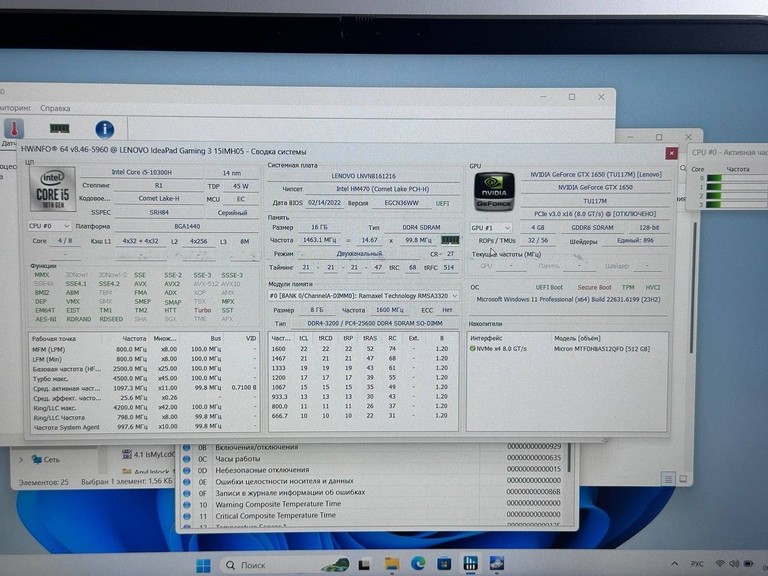Click the search magnifier in the background window
The image size is (768, 576).
click(x=683, y=168)
